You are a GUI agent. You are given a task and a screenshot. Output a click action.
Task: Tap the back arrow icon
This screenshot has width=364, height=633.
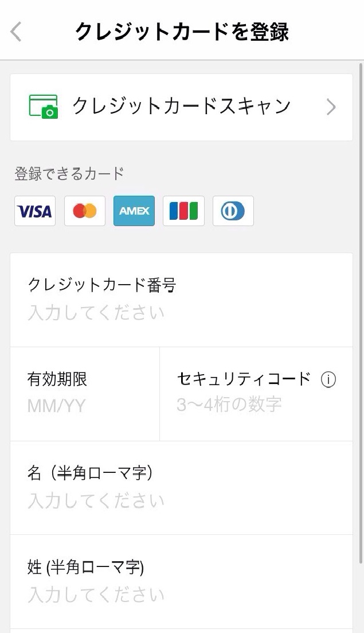pos(16,32)
